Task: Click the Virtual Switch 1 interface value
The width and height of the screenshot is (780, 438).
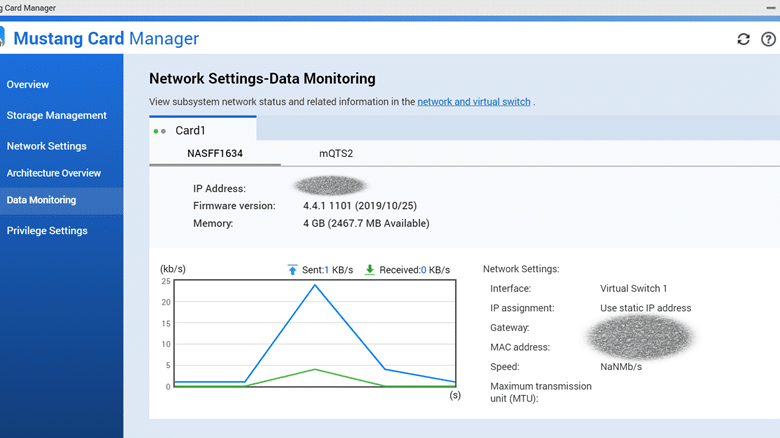Action: [633, 289]
